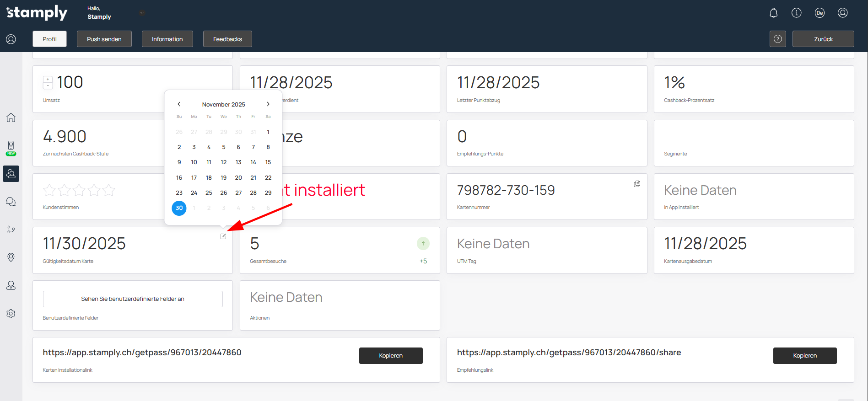Open chat bubbles icon in sidebar

click(x=11, y=202)
